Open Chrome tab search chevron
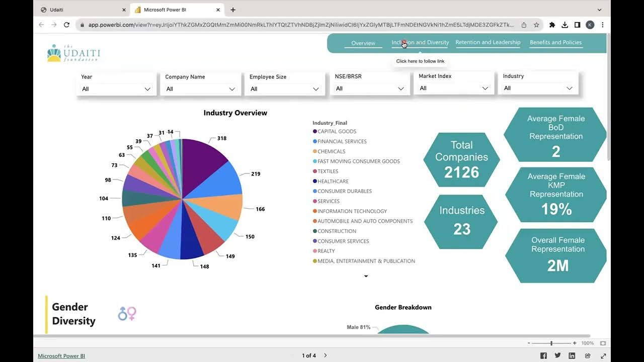Viewport: 644px width, 362px height. [x=599, y=10]
